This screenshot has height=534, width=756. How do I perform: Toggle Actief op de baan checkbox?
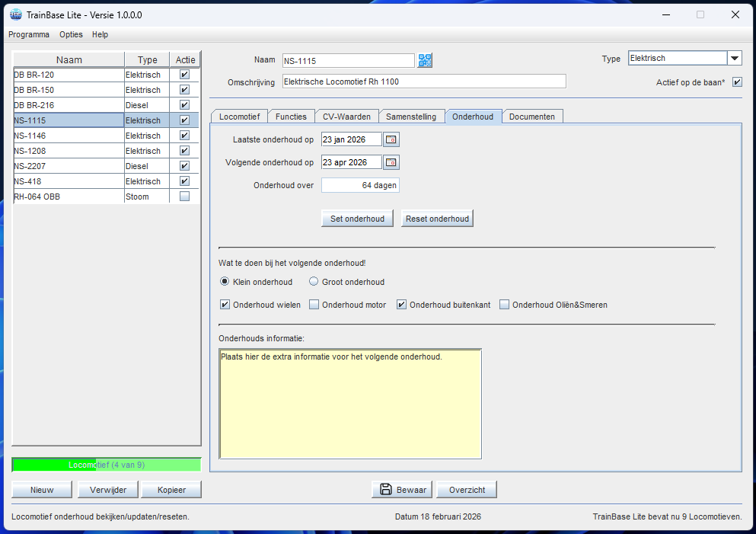click(736, 82)
